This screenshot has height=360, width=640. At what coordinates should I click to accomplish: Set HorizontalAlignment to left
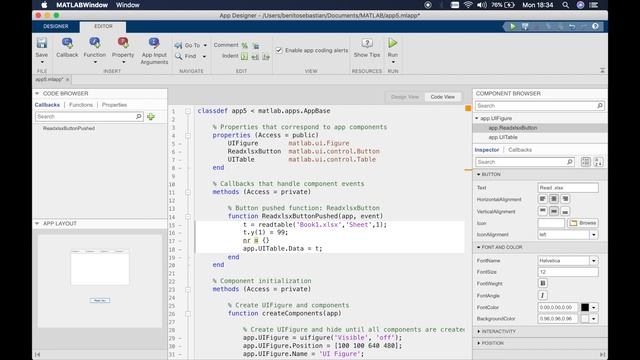(542, 199)
